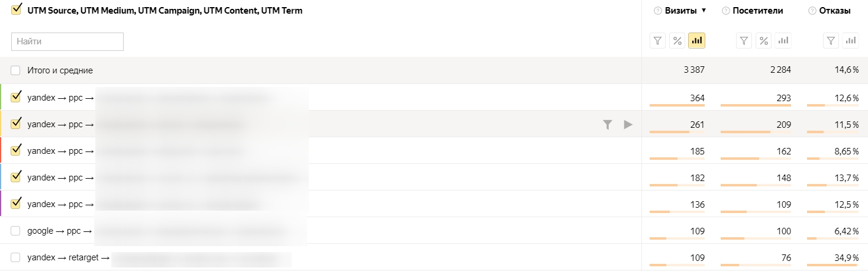Click filter icon under Отказы column
The image size is (868, 271).
[831, 41]
